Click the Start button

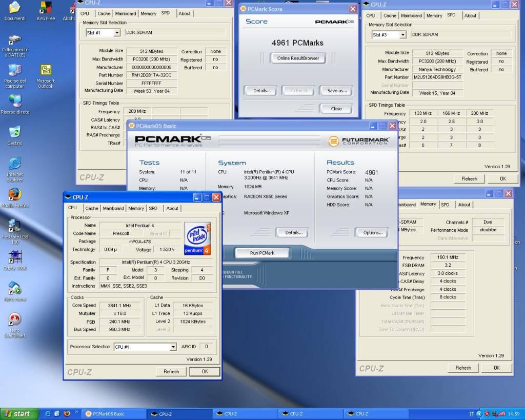[x=19, y=414]
